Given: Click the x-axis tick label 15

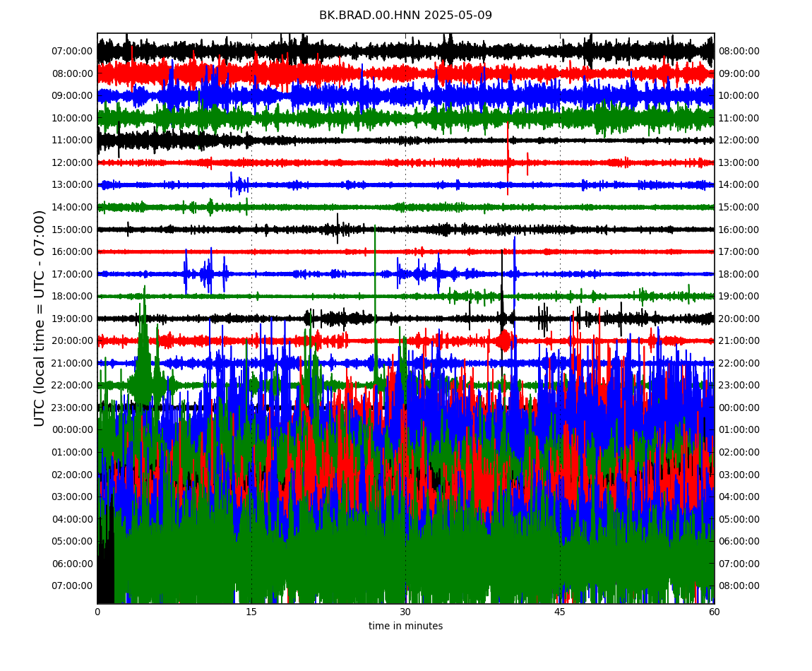Looking at the screenshot, I should coord(251,612).
